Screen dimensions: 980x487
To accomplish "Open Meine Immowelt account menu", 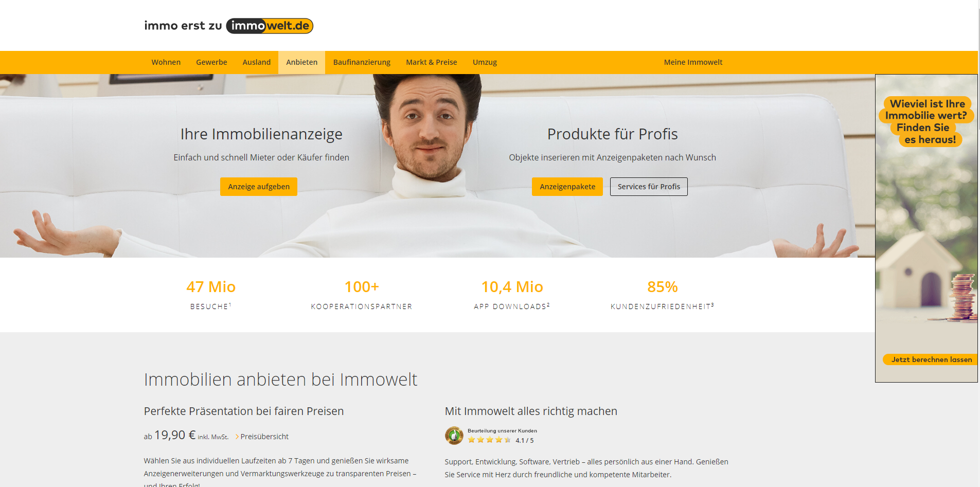I will point(693,62).
